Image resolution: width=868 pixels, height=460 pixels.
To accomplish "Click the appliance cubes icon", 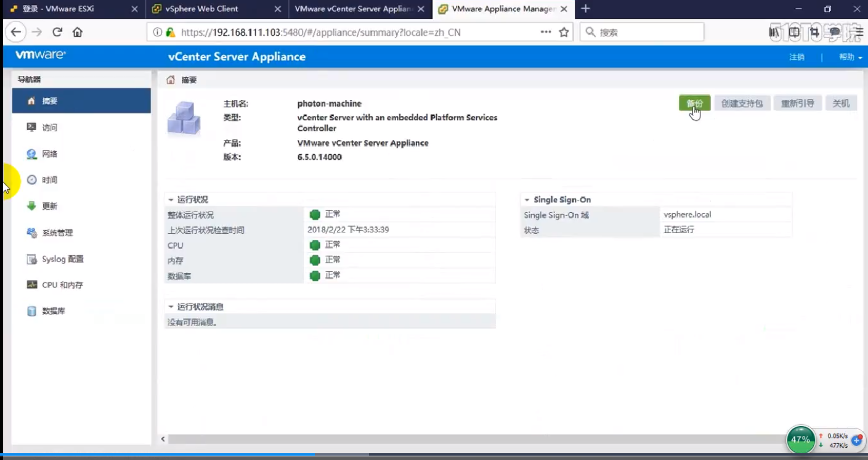I will 184,118.
